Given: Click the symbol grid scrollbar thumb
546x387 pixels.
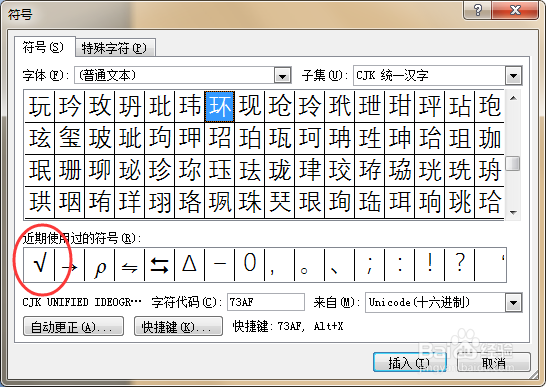Looking at the screenshot, I should (x=513, y=163).
